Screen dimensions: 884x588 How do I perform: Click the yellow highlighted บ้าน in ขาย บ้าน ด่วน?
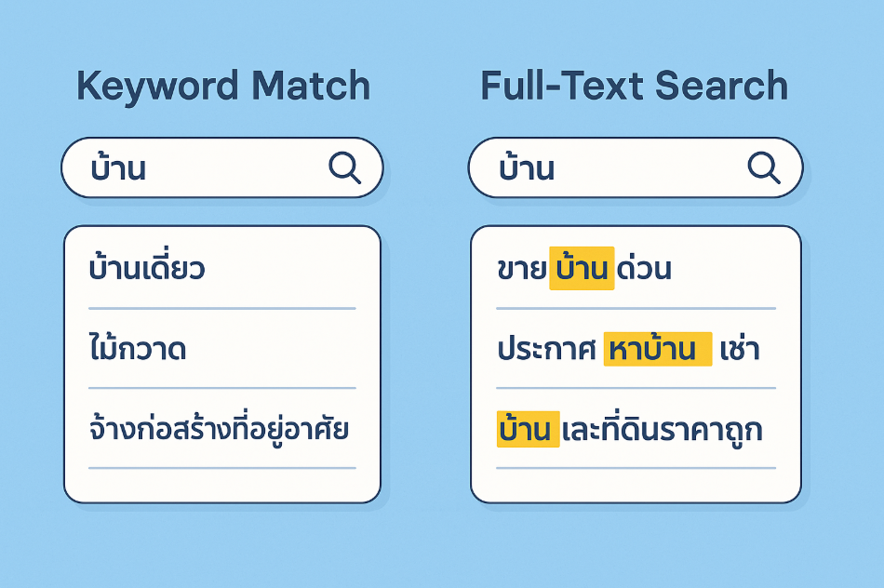tap(582, 268)
